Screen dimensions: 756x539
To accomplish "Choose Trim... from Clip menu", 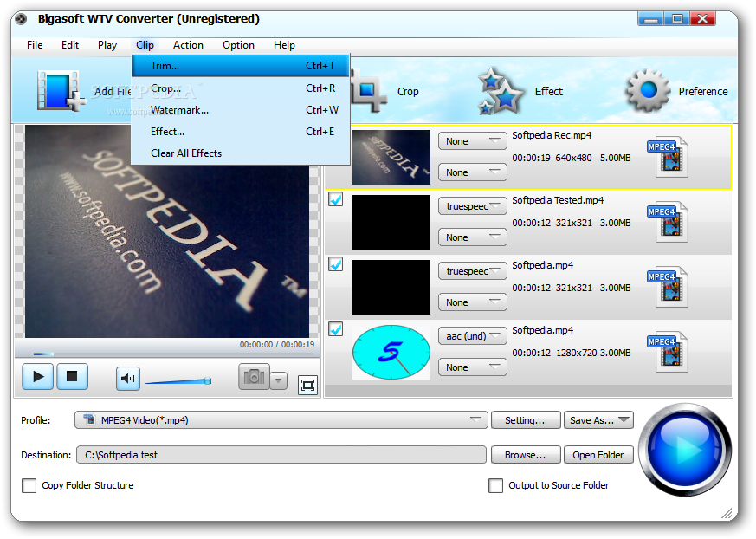I will [x=241, y=66].
